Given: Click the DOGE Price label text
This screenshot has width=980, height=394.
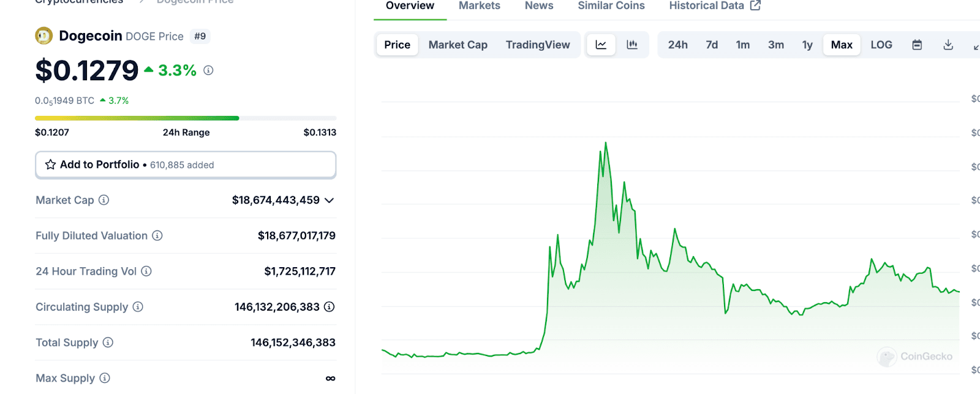Looking at the screenshot, I should tap(154, 37).
